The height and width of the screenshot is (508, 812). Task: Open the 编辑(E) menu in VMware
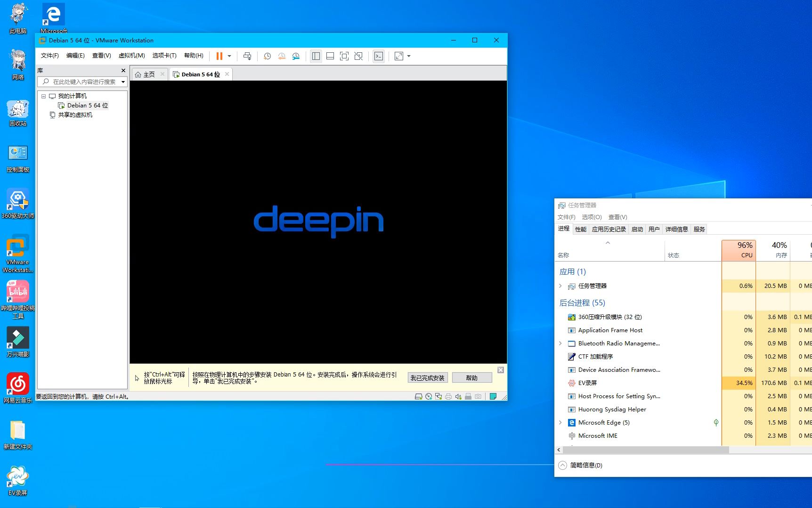pyautogui.click(x=75, y=56)
